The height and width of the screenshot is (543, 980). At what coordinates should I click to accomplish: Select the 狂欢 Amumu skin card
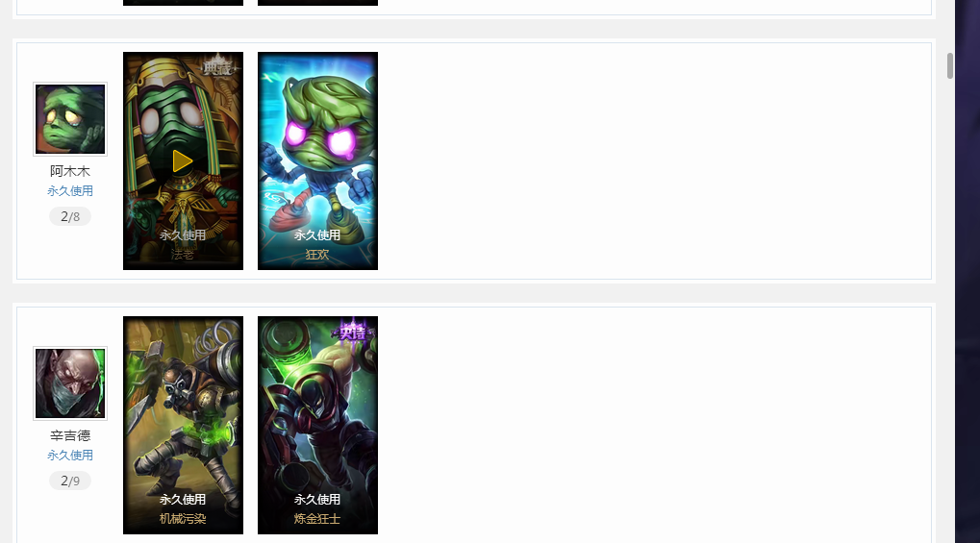coord(317,160)
